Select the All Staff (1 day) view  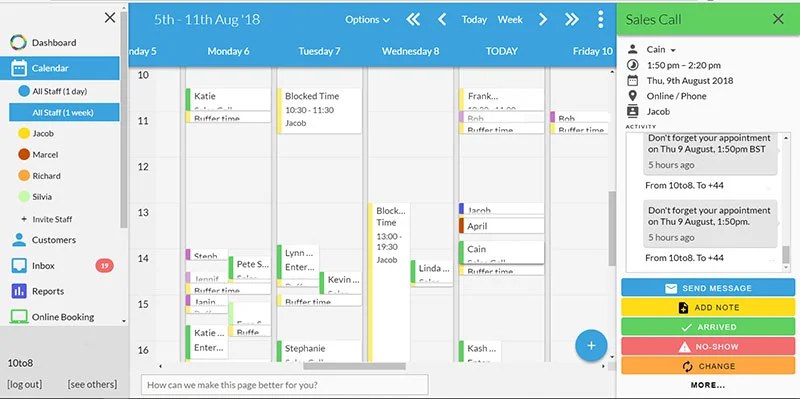click(59, 91)
